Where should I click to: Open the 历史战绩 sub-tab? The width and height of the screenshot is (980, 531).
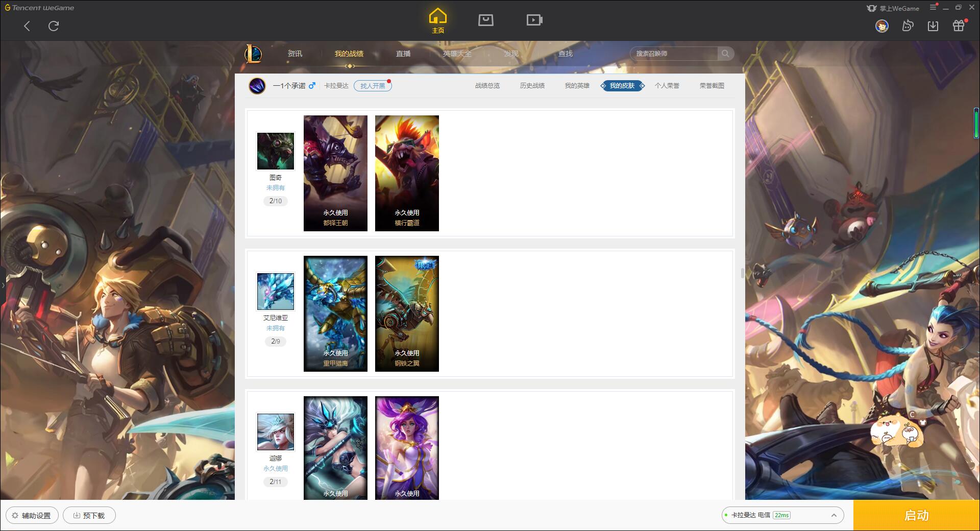click(x=532, y=86)
